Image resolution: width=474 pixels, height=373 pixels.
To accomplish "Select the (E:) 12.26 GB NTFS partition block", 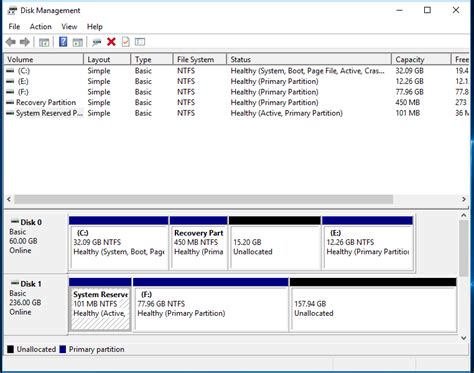I will 368,243.
